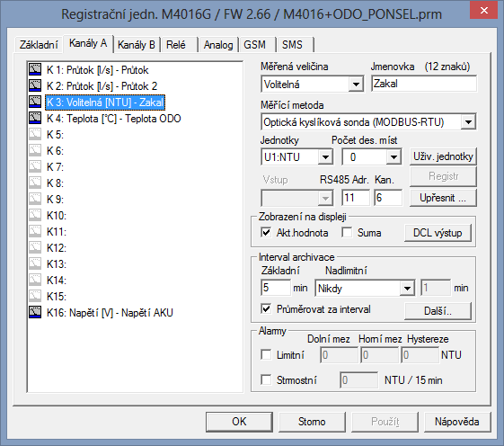The width and height of the screenshot is (504, 446).
Task: Click the icon beside K16 Napětí AKU
Action: tap(35, 312)
